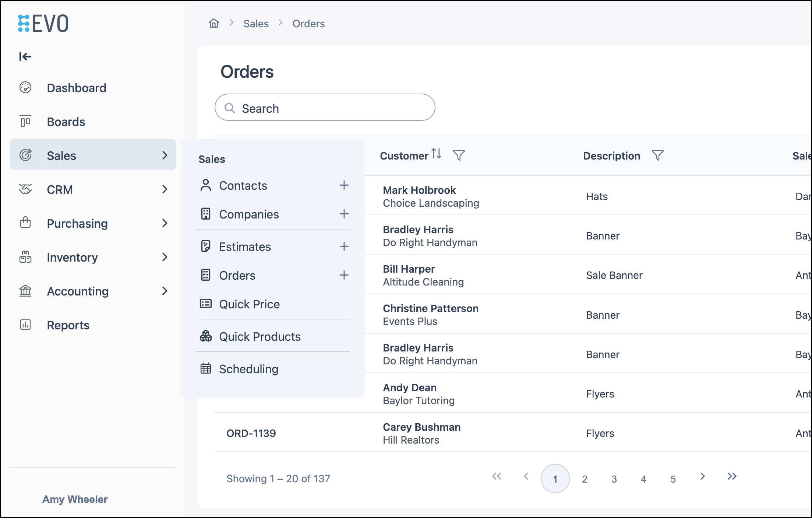Click the Inventory boxes icon
The width and height of the screenshot is (812, 518).
point(25,257)
